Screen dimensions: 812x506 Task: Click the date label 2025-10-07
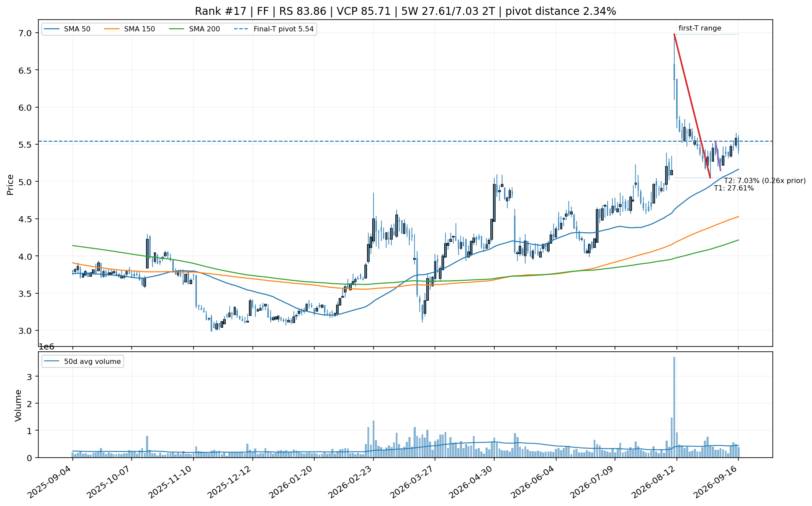109,482
